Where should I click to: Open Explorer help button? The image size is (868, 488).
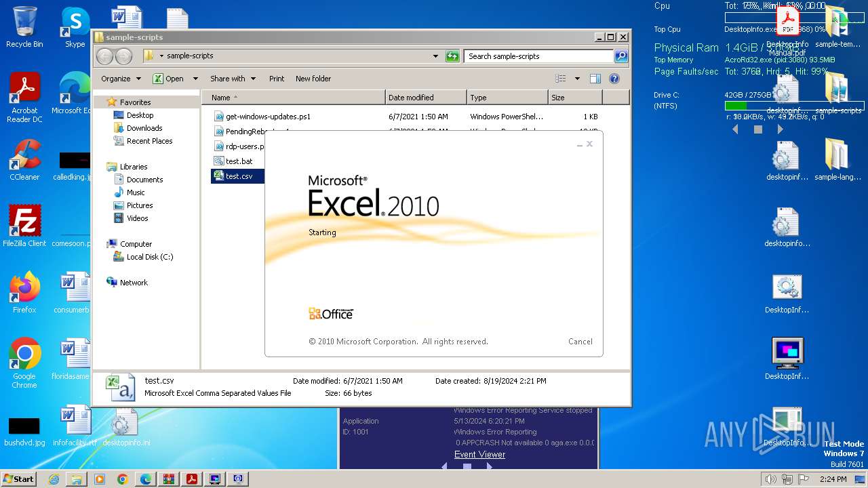point(614,79)
